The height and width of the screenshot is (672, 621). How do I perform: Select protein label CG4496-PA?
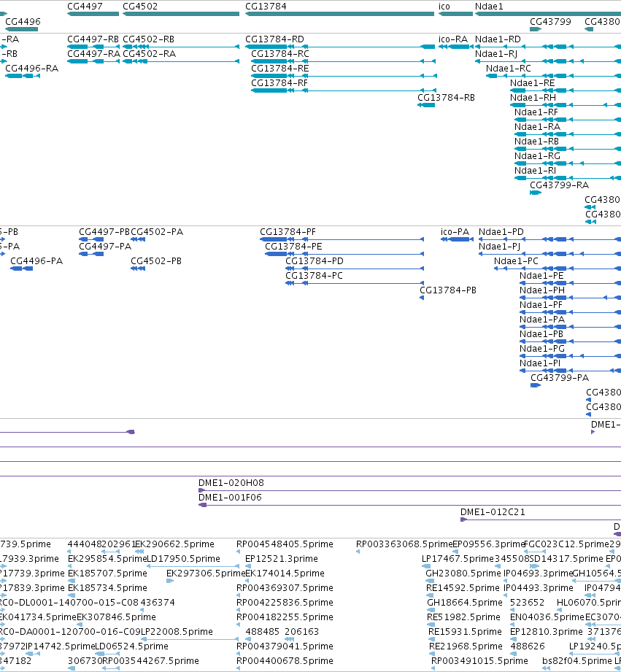[36, 261]
